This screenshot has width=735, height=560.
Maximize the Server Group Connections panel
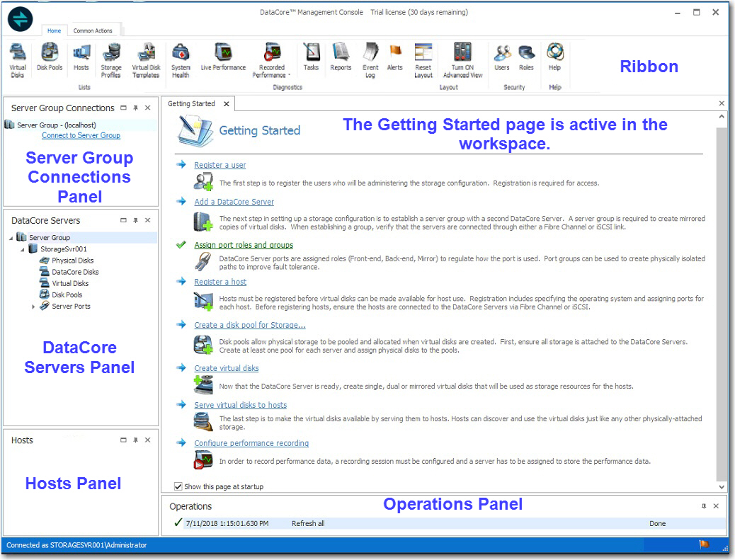(123, 108)
